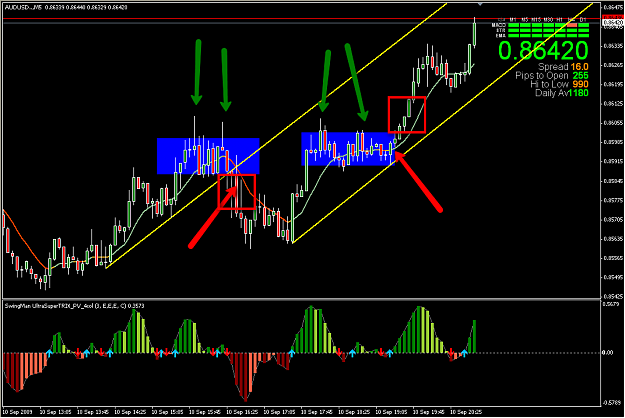Click the 10 Sep 14:25 time label
625x418 pixels.
(130, 412)
